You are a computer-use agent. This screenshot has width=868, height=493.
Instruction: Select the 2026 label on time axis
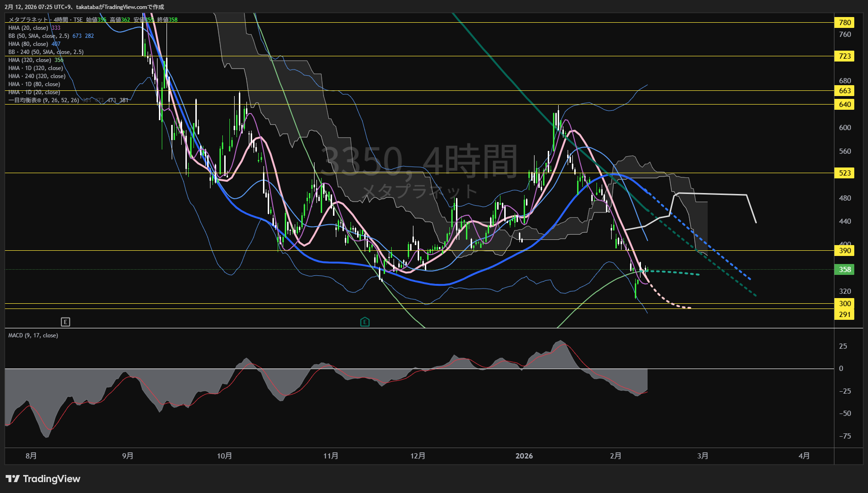coord(524,456)
